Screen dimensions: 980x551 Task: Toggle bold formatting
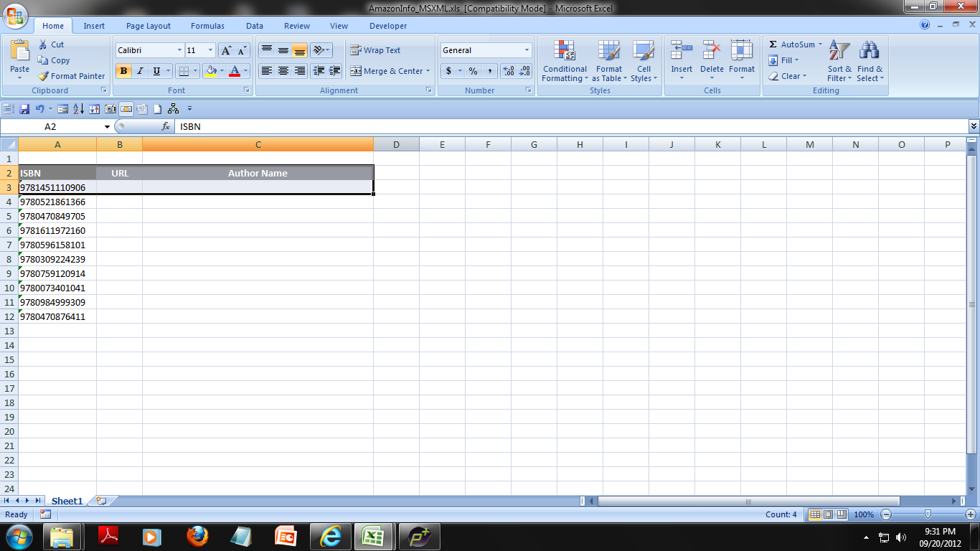[x=123, y=71]
